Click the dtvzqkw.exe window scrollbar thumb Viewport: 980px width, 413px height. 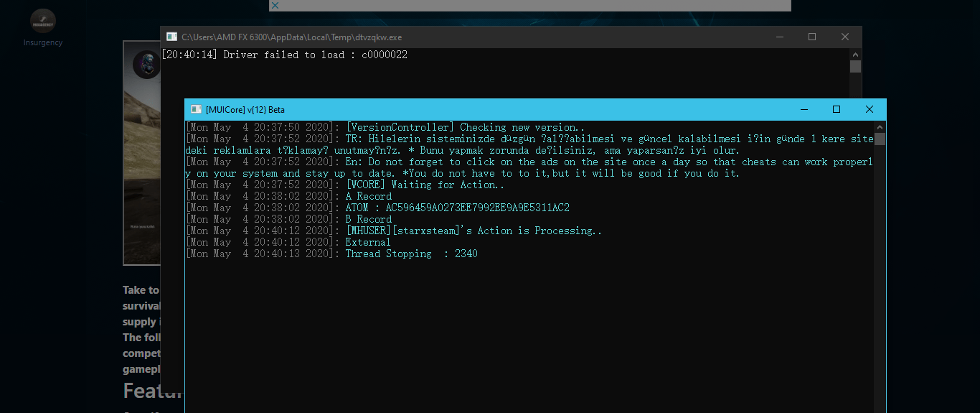[x=855, y=67]
